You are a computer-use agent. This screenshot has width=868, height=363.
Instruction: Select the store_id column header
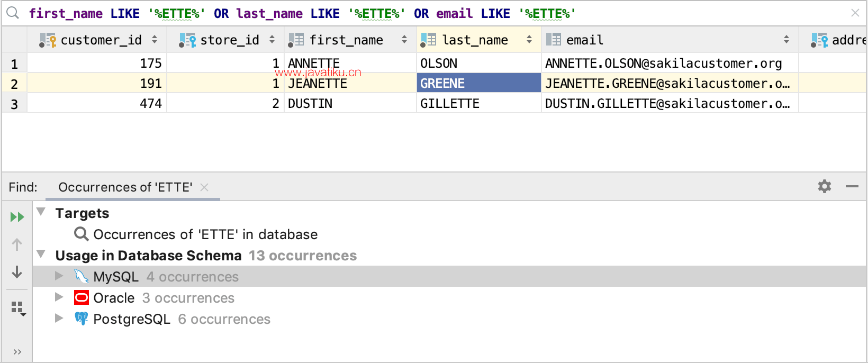point(225,40)
